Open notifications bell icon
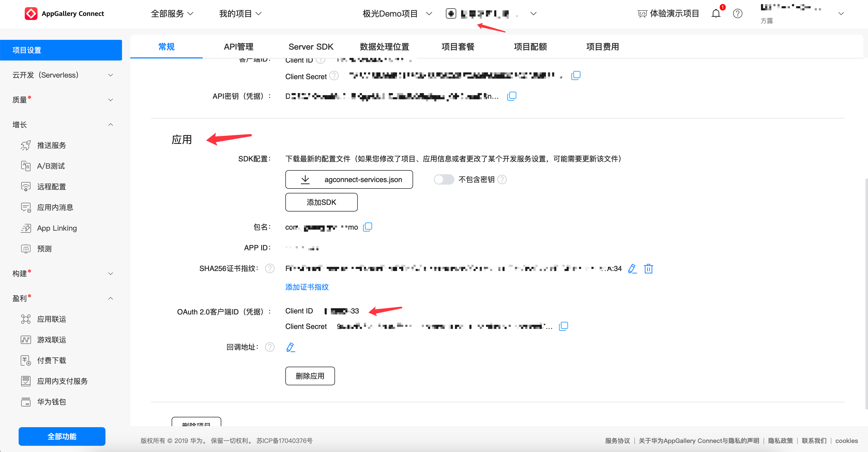 pos(716,13)
